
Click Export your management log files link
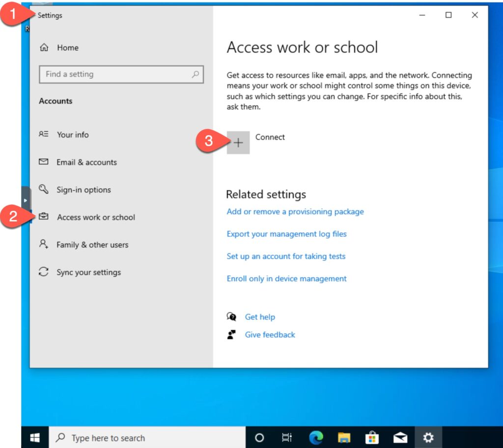click(x=286, y=234)
